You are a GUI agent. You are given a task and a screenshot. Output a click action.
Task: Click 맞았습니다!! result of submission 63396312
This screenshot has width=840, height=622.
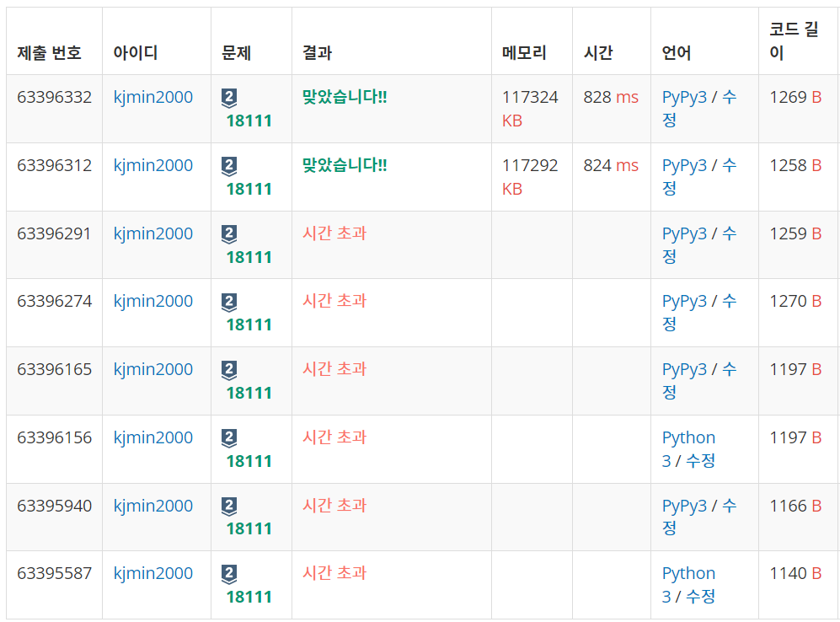tap(345, 165)
